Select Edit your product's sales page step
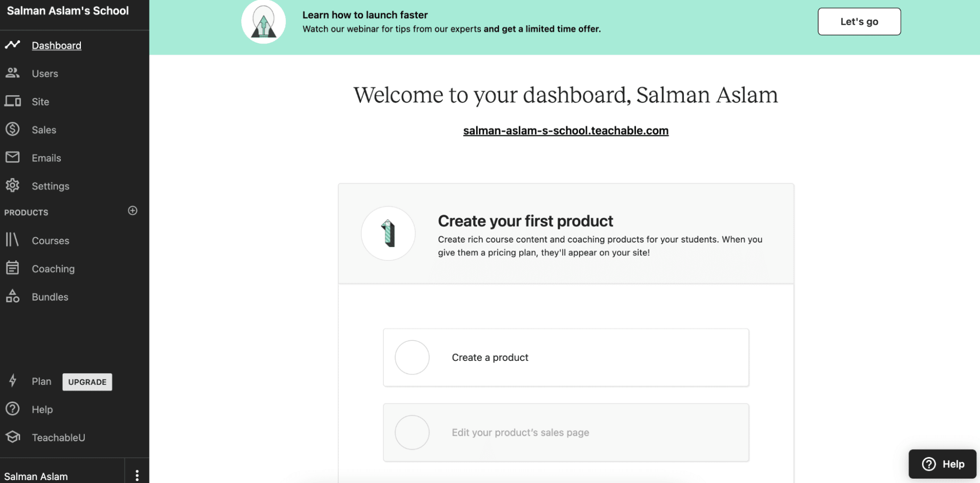 coord(566,432)
